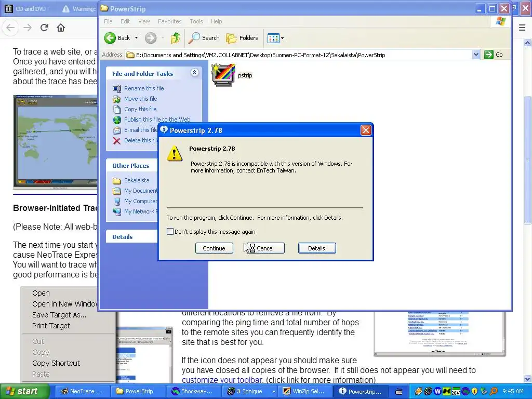Screen dimensions: 532x399
Task: Open Search in Explorer toolbar
Action: click(x=204, y=38)
